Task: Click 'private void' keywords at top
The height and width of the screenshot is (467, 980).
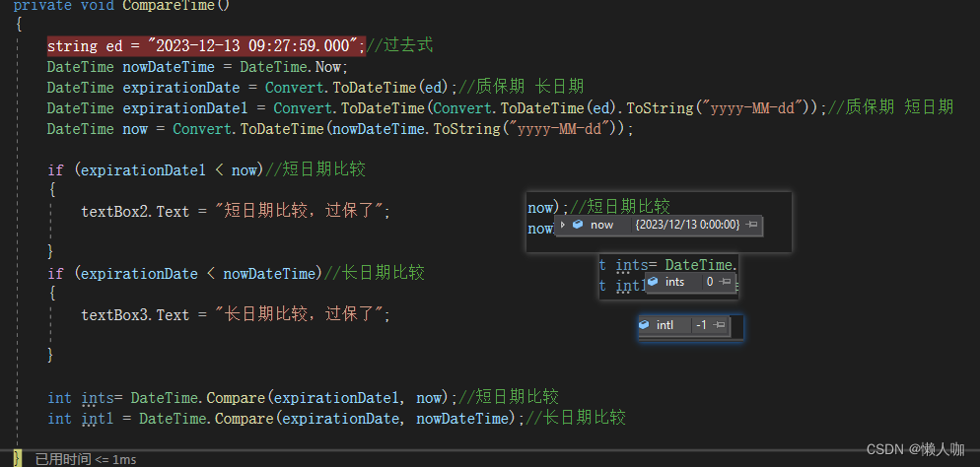Action: click(64, 6)
